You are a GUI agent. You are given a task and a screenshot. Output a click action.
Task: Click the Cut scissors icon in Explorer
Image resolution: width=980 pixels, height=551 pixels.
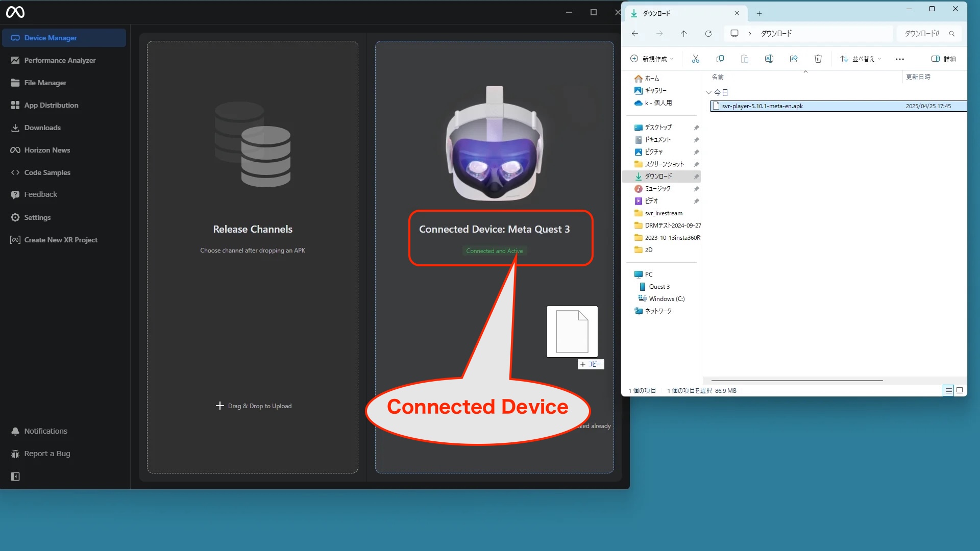point(695,59)
